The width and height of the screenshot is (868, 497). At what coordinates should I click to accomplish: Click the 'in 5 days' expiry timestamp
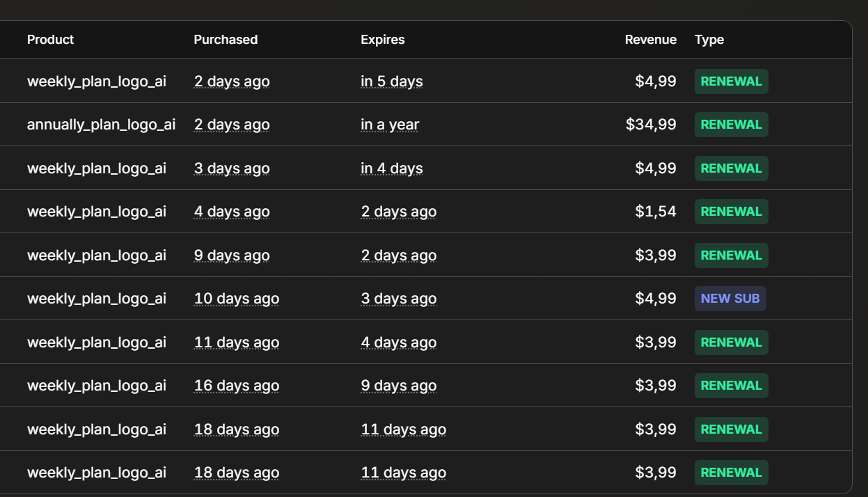(x=392, y=81)
